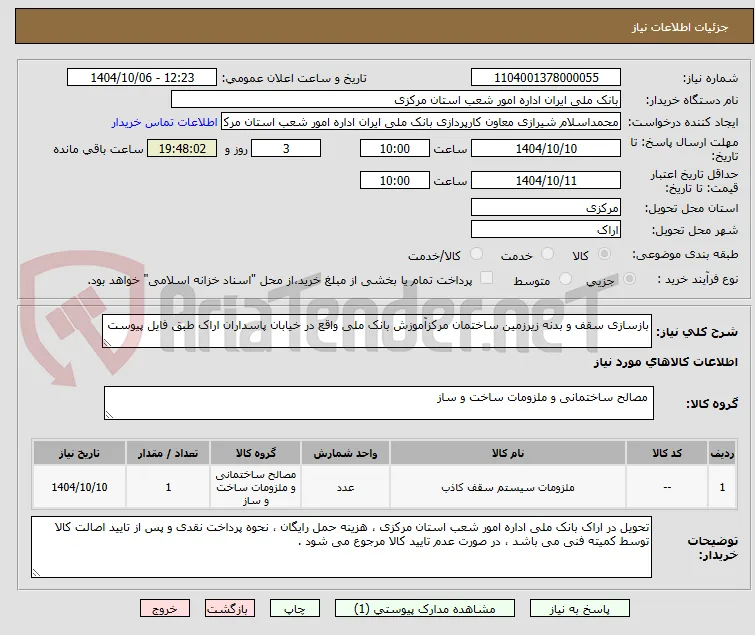The width and height of the screenshot is (755, 635).
Task: Select the 'خدمت' radio button
Action: point(547,254)
